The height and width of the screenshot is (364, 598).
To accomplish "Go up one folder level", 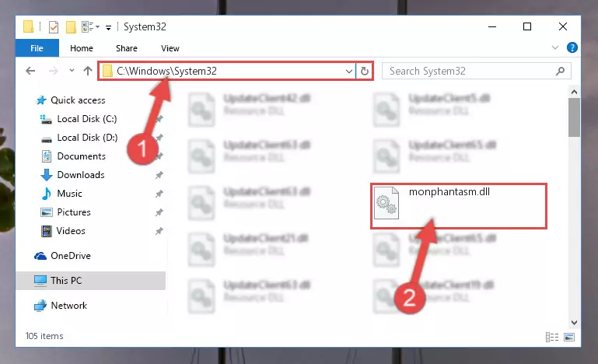I will coord(88,71).
